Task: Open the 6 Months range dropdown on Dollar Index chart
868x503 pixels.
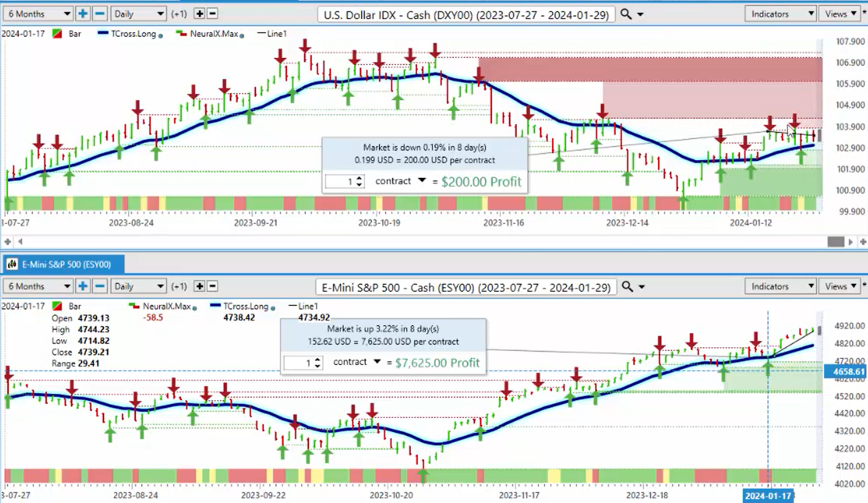Action: point(37,13)
